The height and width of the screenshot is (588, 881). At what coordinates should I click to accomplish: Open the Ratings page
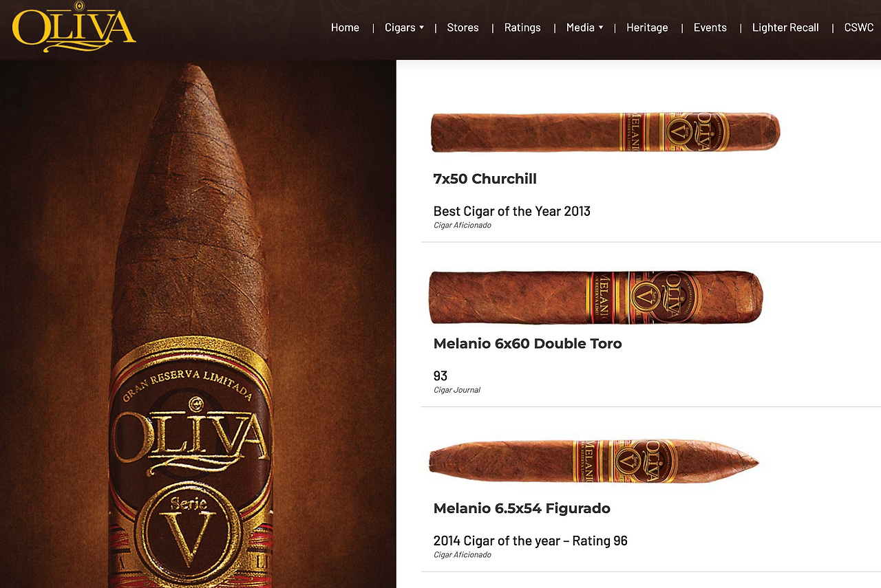click(522, 28)
